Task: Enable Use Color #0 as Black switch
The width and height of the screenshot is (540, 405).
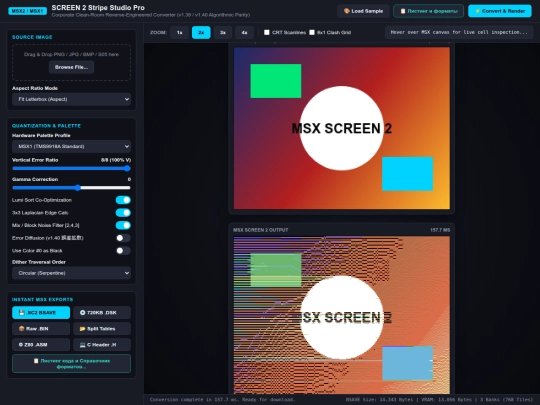Action: pos(123,250)
